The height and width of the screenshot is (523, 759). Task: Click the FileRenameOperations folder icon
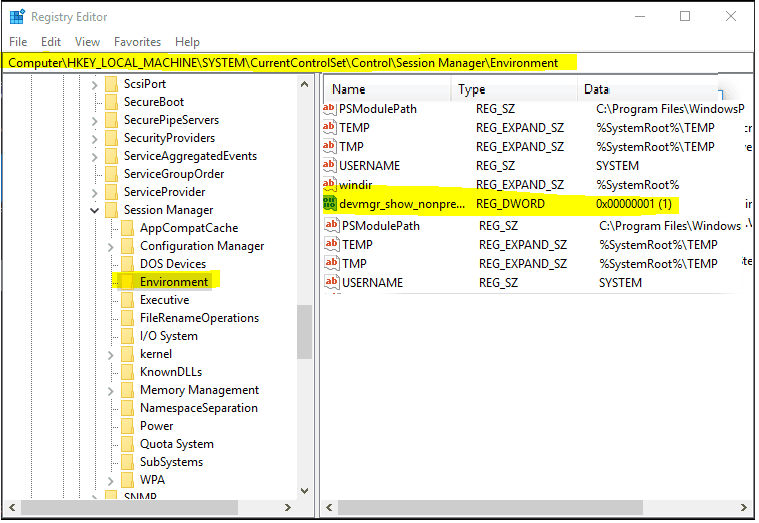point(127,318)
